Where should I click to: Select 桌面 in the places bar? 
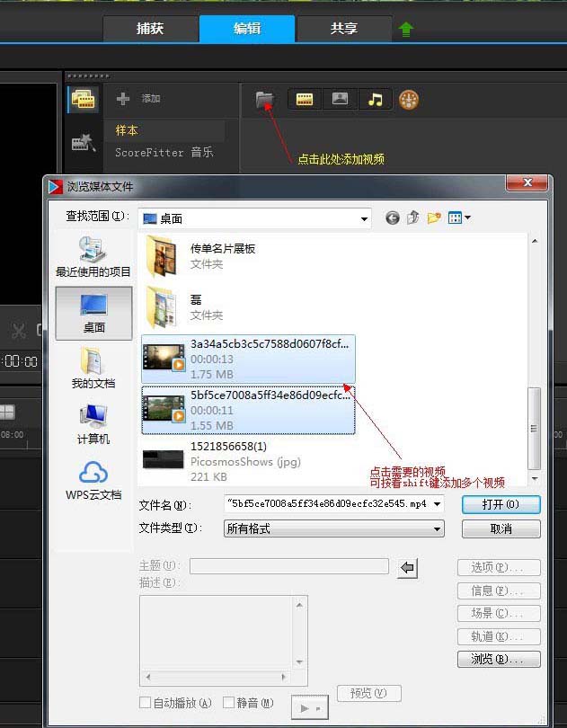point(93,313)
